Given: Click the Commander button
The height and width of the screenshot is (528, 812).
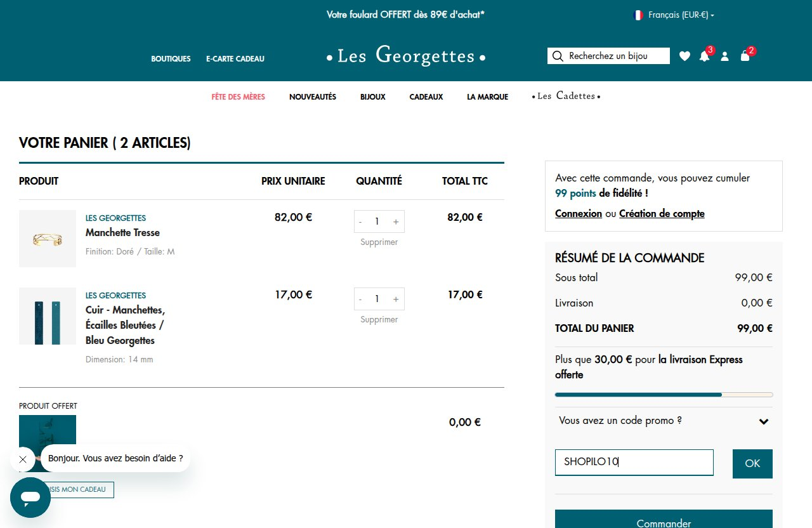Looking at the screenshot, I should (x=664, y=520).
